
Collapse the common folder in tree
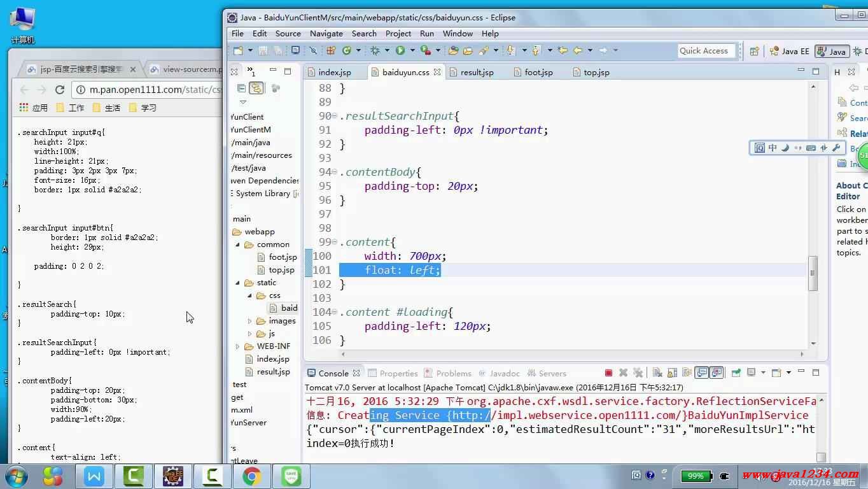coord(238,244)
